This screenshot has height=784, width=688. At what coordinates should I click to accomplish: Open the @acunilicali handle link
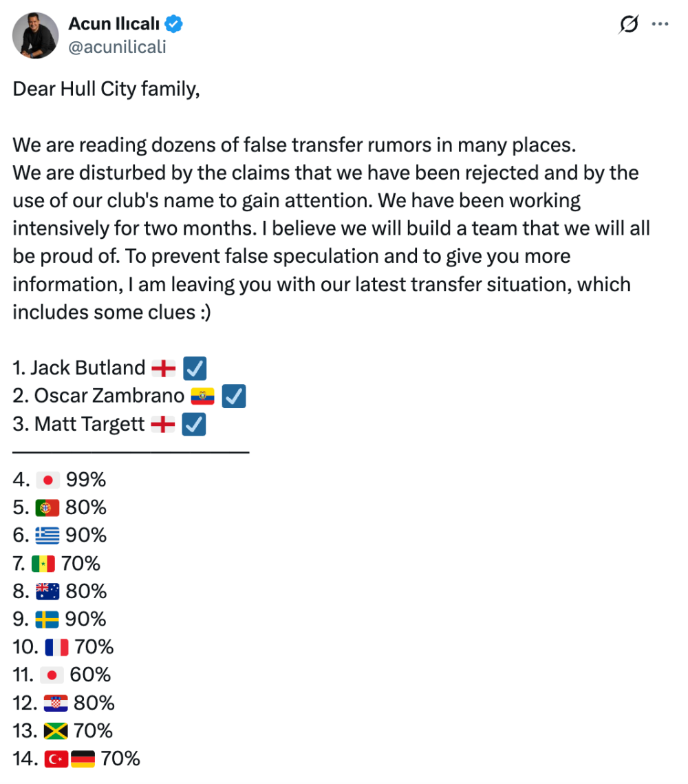coord(117,47)
